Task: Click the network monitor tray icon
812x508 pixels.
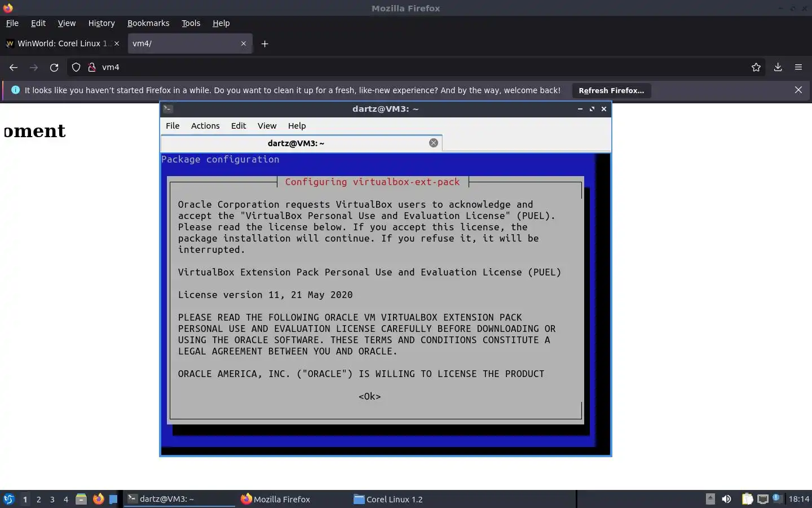Action: click(763, 499)
